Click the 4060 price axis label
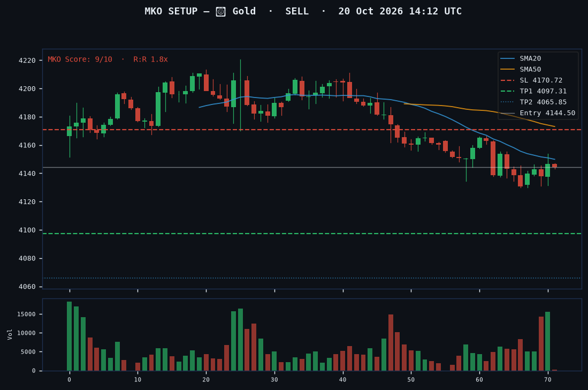 [27, 287]
